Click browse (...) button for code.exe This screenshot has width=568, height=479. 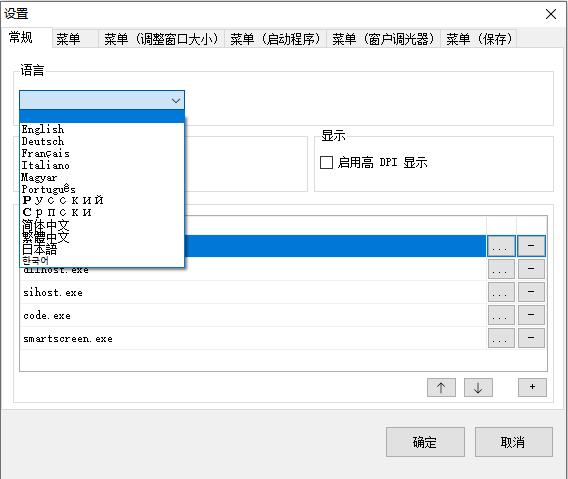click(x=501, y=315)
